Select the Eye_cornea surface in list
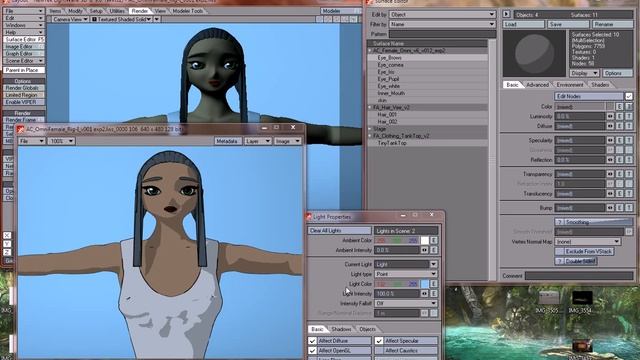 pyautogui.click(x=427, y=65)
